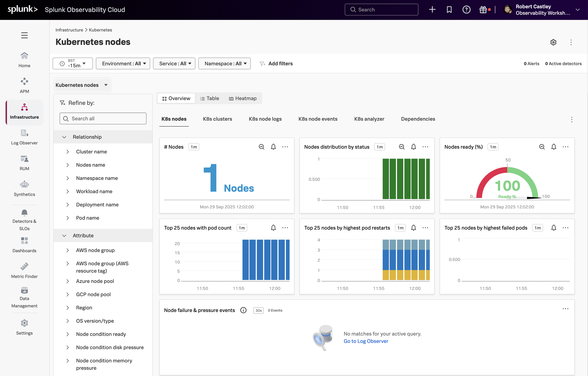Open the What's New gift icon
Image resolution: width=588 pixels, height=376 pixels.
click(483, 10)
